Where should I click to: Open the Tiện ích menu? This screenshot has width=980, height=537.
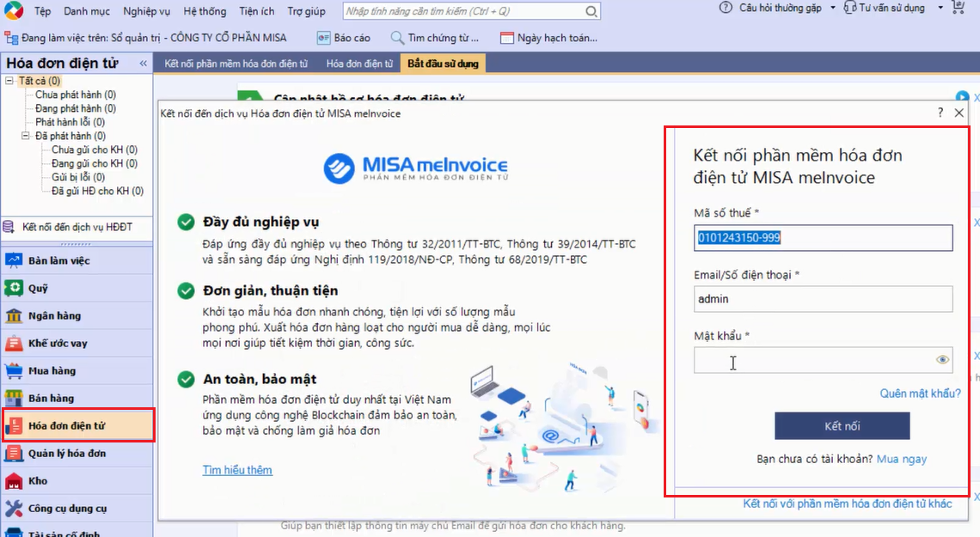pos(257,11)
